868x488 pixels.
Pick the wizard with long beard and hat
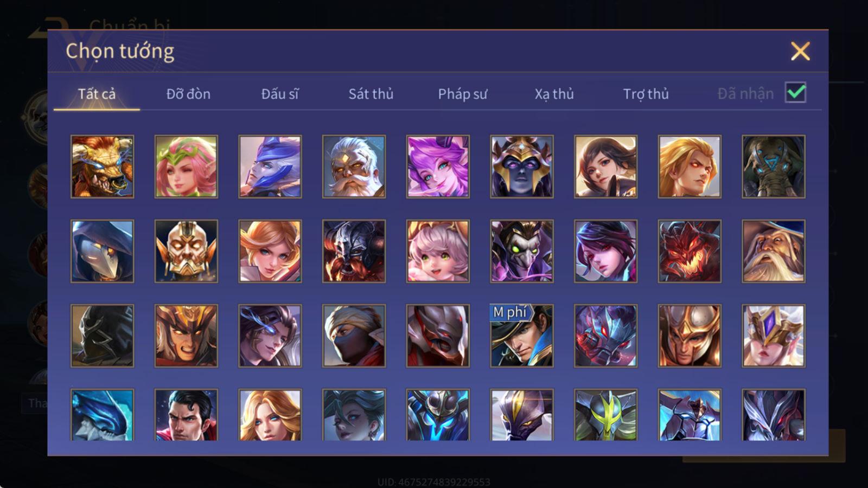tap(773, 251)
